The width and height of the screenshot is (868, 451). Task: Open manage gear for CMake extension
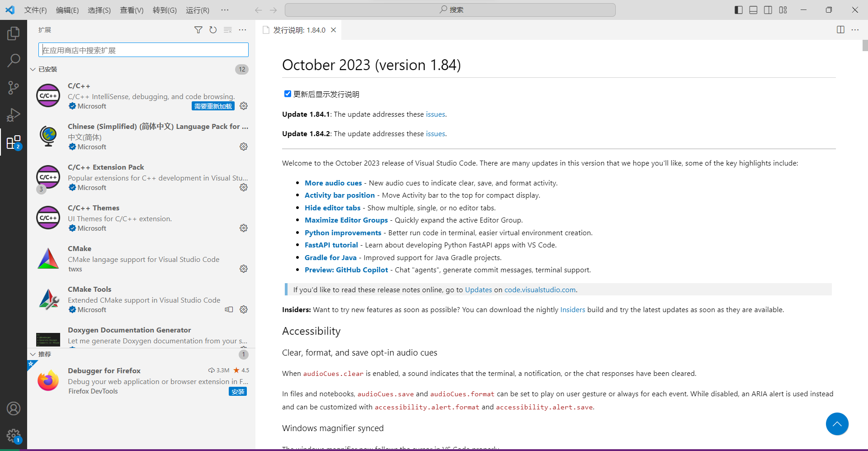tap(244, 269)
